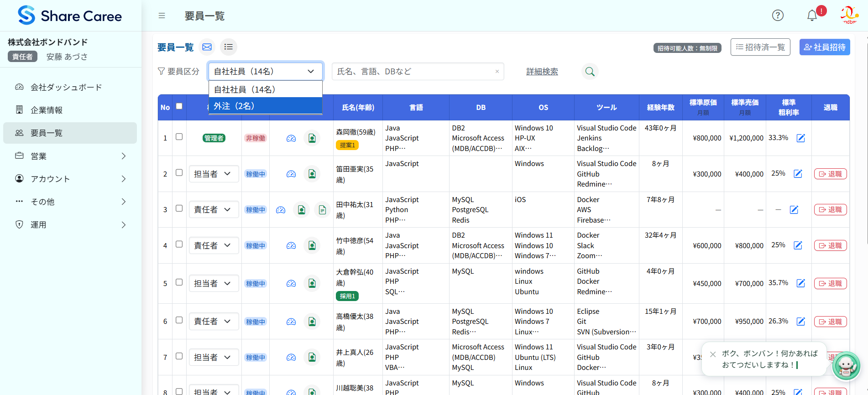868x395 pixels.
Task: Check the checkbox for row 3 田中祐太
Action: click(x=179, y=208)
